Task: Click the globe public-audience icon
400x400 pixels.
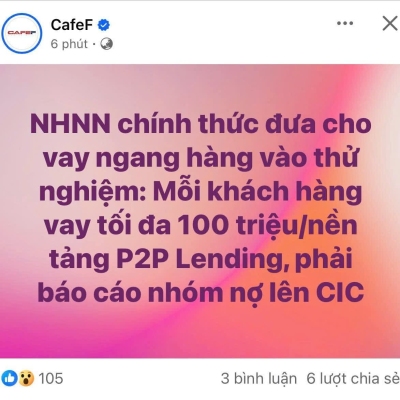Action: (x=106, y=44)
